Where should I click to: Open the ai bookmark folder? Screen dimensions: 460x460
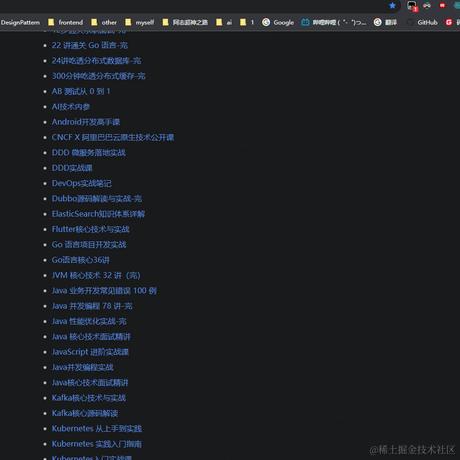click(224, 22)
